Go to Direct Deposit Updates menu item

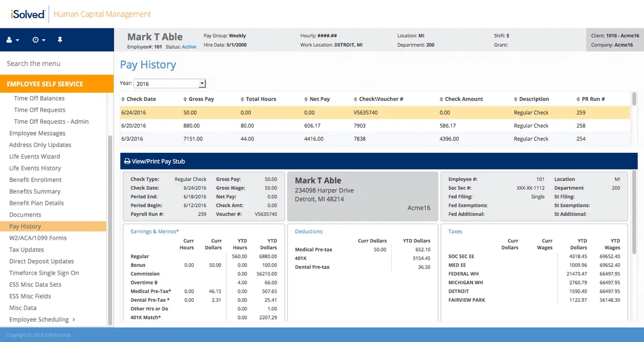(41, 261)
